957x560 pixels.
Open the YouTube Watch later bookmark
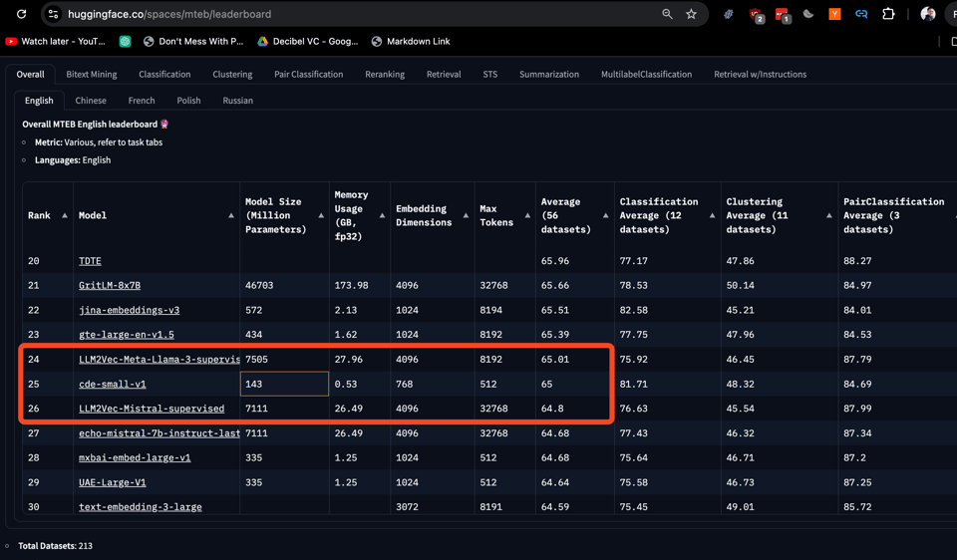55,41
